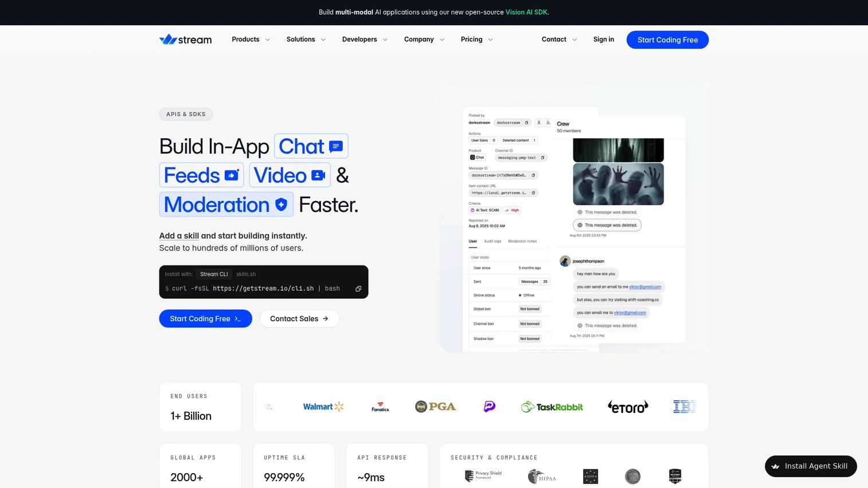Click the Privacy Shield Framework badge

click(483, 475)
